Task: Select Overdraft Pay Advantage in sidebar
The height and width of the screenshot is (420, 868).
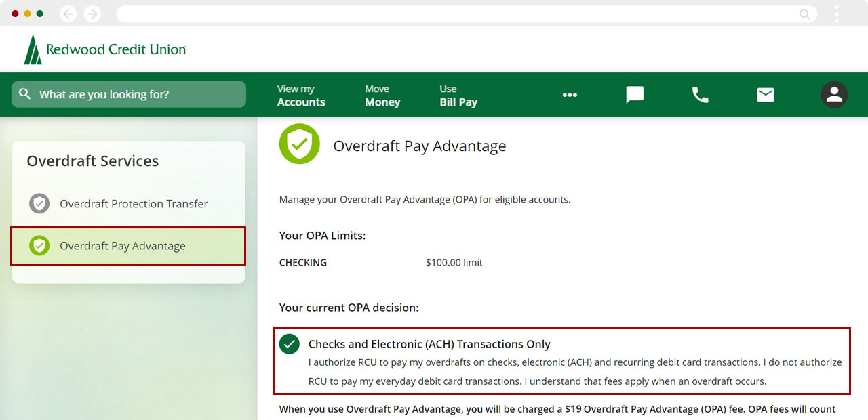Action: point(128,246)
